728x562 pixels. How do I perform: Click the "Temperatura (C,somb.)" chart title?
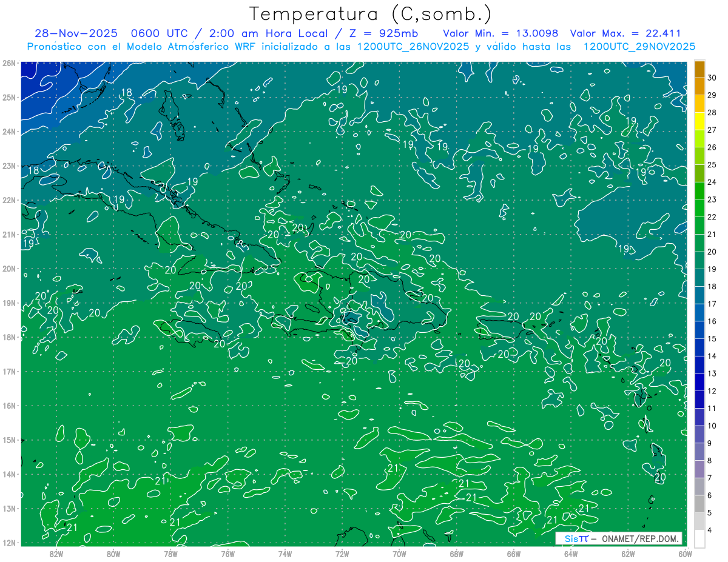tap(371, 14)
